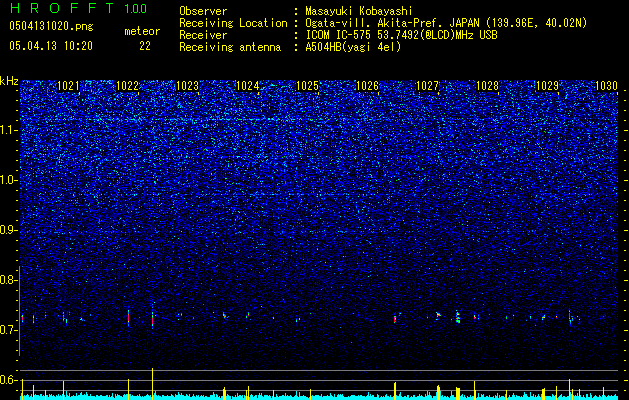
Task: Click the 0.8 frequency axis label
Action: pos(9,280)
